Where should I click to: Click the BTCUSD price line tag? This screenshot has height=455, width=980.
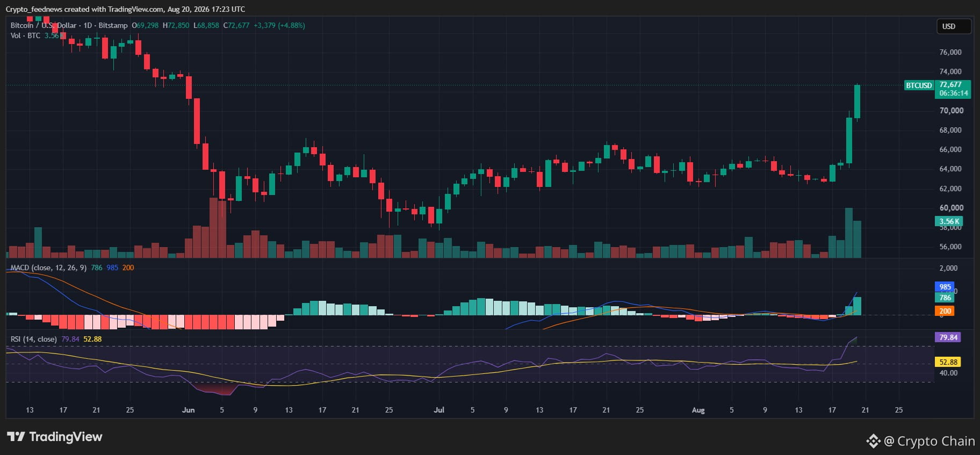coord(919,85)
